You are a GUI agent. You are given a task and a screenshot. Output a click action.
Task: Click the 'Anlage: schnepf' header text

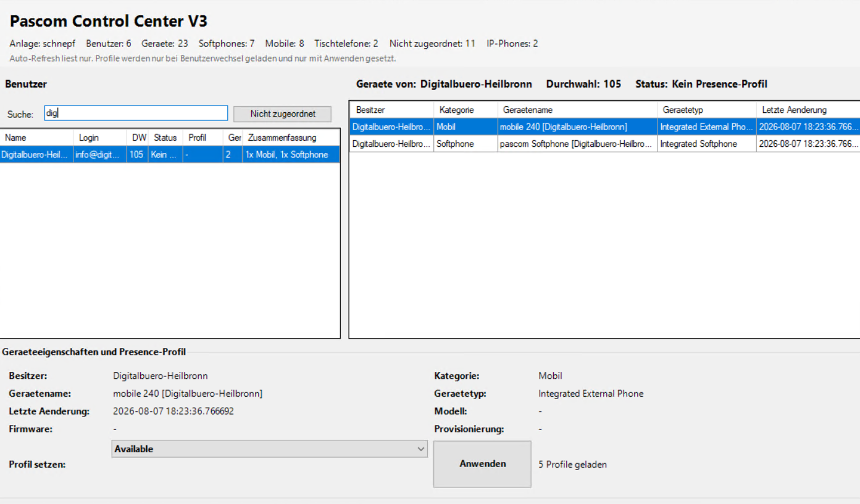pos(43,44)
